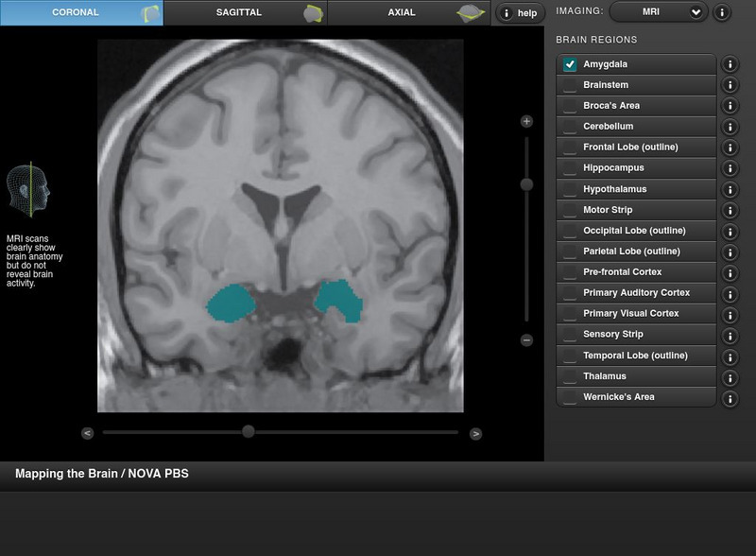This screenshot has height=556, width=756.
Task: Click the vertical zoom slider handle
Action: click(x=526, y=184)
